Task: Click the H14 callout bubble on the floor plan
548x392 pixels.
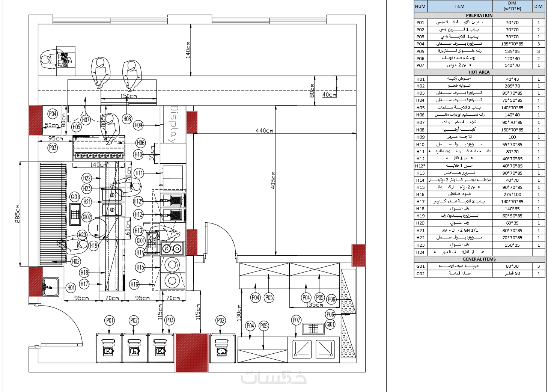Action: (140, 252)
